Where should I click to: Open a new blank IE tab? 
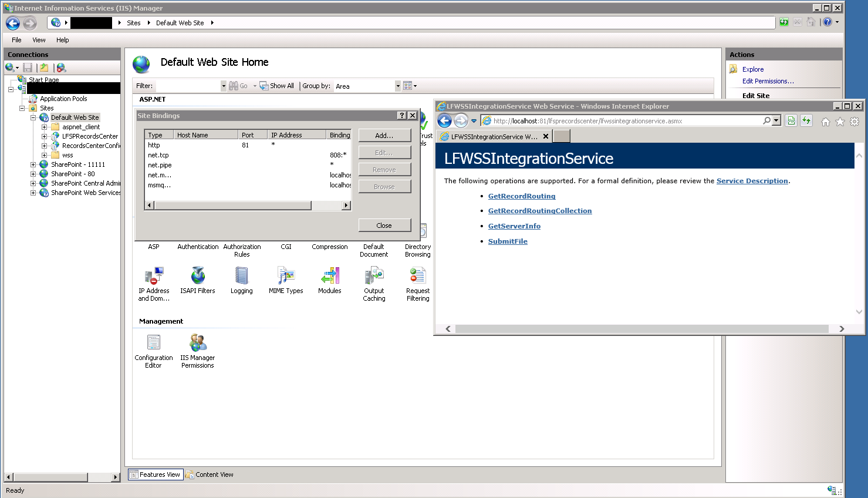tap(562, 136)
